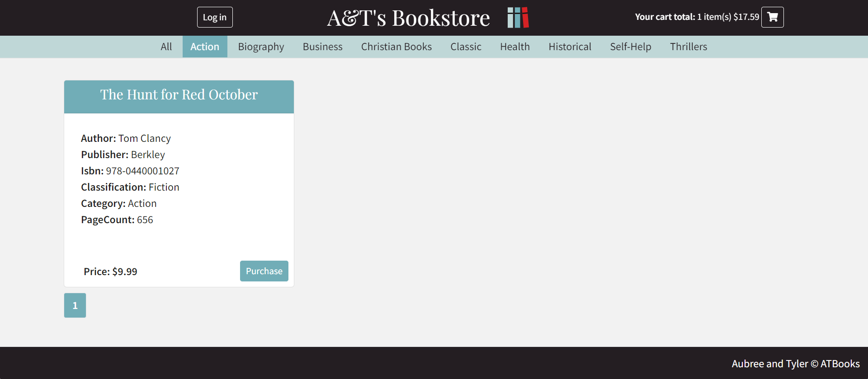This screenshot has height=379, width=868.
Task: Click the Log in button
Action: click(x=215, y=17)
